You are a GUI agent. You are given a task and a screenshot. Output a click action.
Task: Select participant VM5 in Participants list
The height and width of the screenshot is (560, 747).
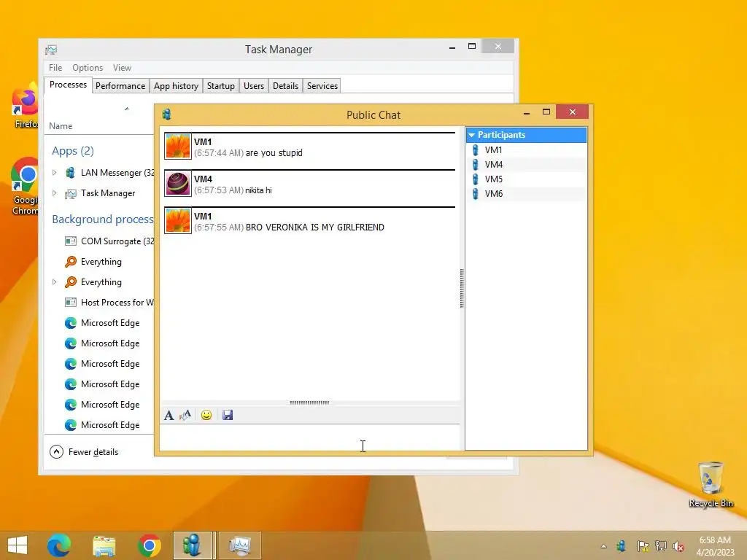click(526, 179)
